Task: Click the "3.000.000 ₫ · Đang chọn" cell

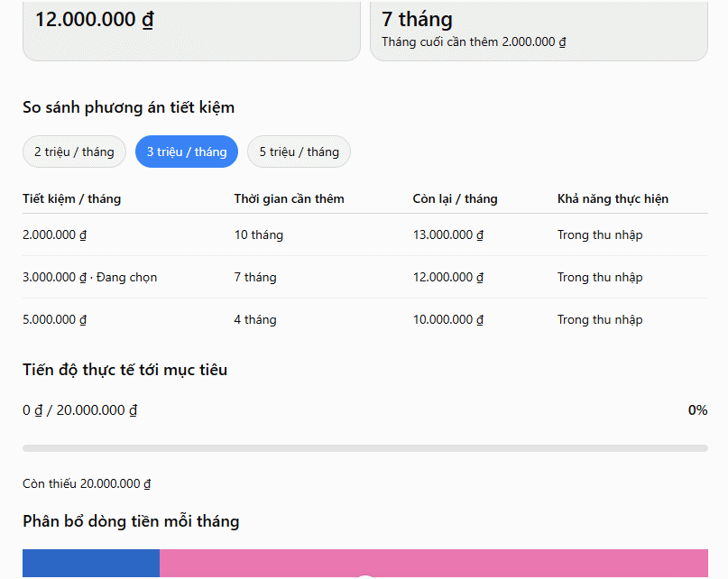Action: point(89,277)
